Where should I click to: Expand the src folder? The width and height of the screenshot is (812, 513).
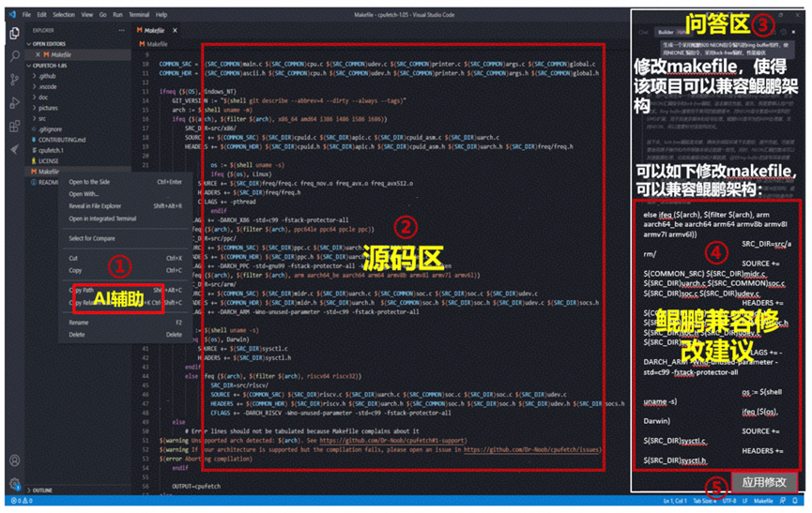point(43,119)
